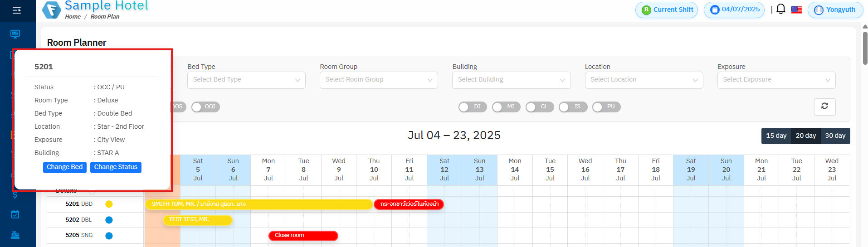Turn on the PU status toggle
Screen dimensions: 868x247
pos(606,107)
